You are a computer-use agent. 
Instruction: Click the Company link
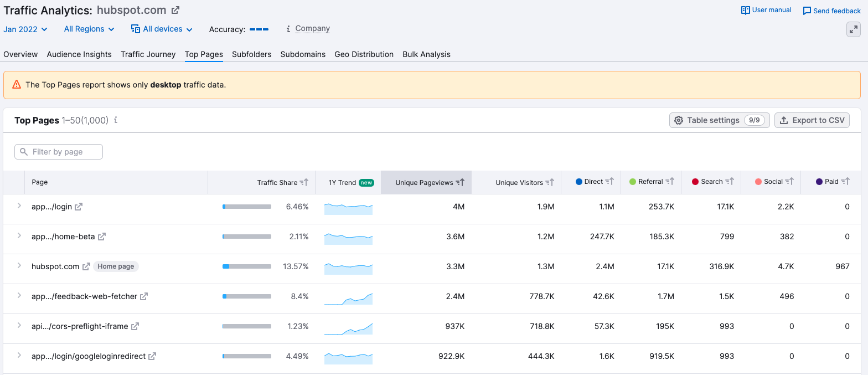[313, 29]
